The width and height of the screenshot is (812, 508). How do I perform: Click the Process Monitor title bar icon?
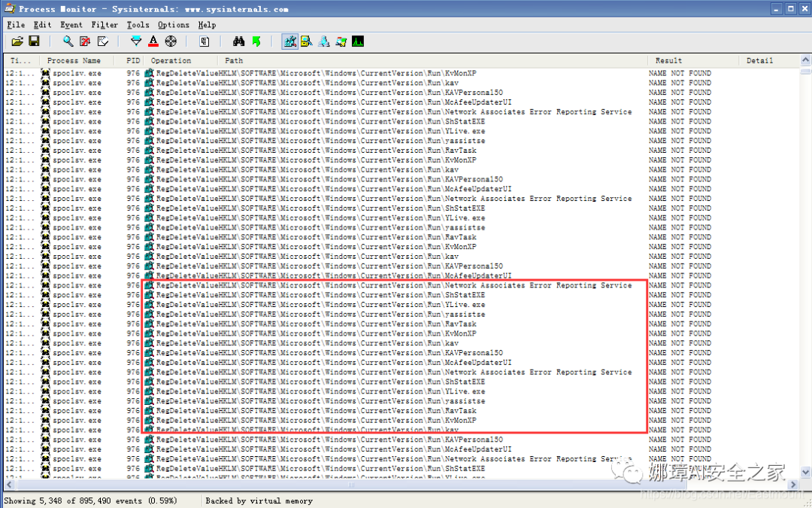coord(9,8)
